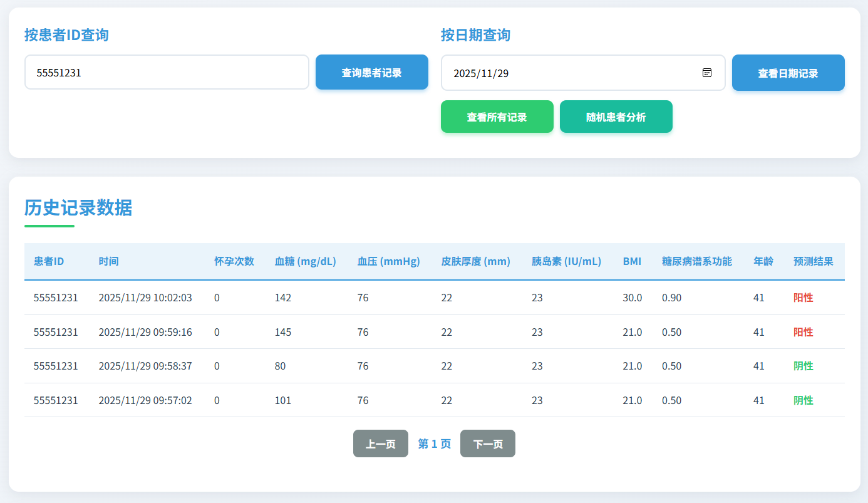Click the BMI column header
This screenshot has width=868, height=503.
[632, 261]
